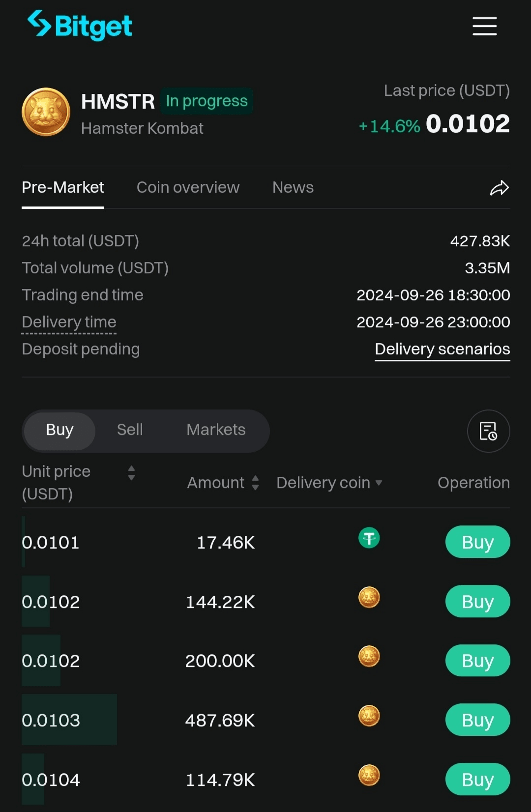Click the USDT delivery coin icon

369,538
